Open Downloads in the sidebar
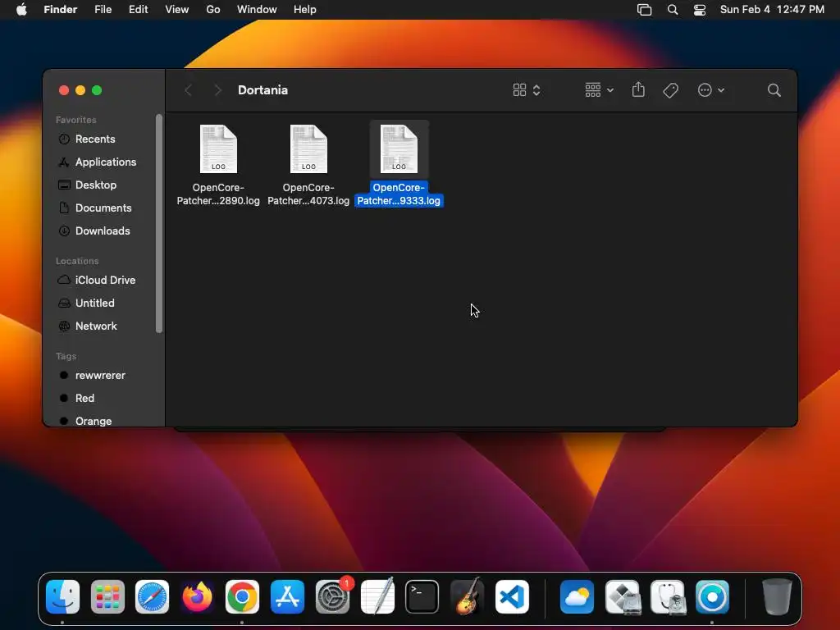 point(103,231)
